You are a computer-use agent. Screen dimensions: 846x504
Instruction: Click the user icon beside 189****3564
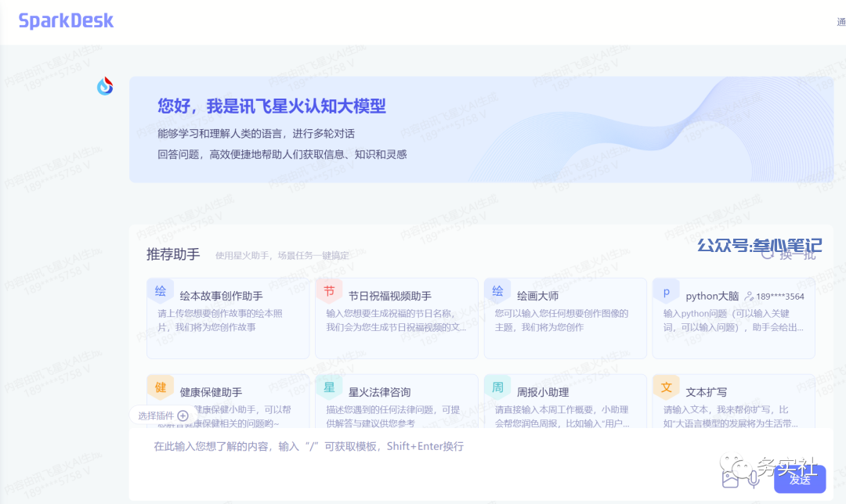(x=749, y=296)
